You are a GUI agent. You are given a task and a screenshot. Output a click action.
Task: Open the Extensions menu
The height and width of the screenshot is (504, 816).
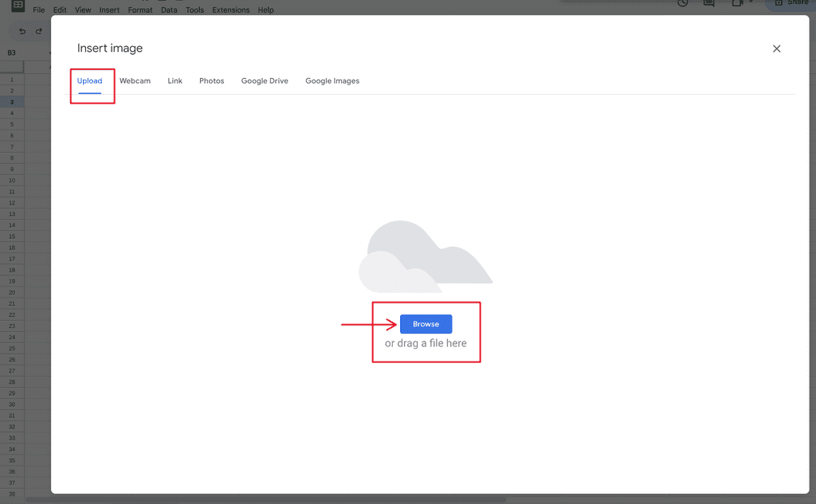[x=230, y=10]
